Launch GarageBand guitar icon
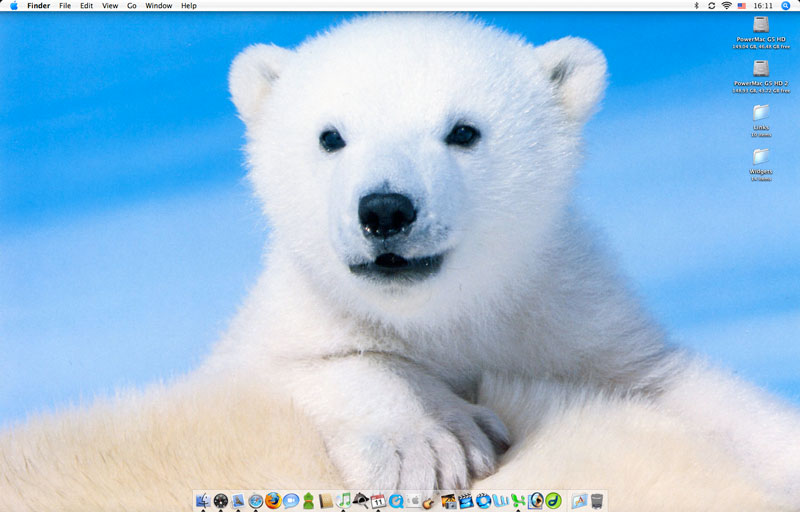The image size is (800, 512). 430,500
